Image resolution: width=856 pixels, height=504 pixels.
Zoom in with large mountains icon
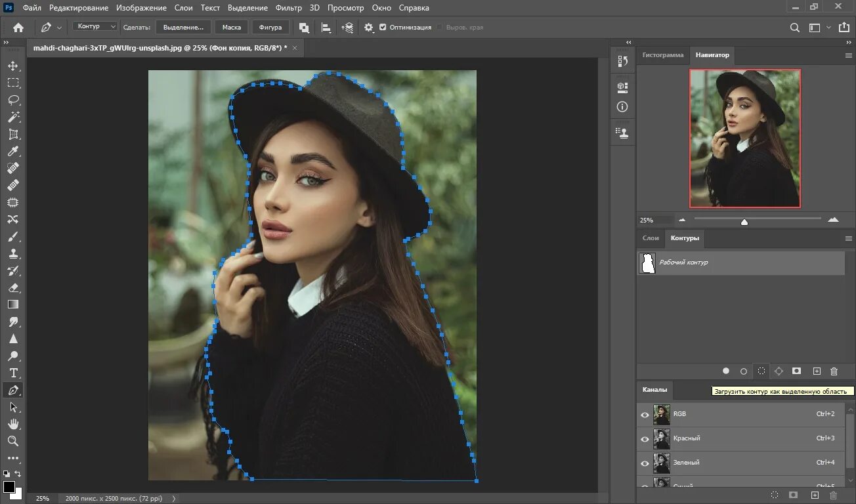[x=833, y=220]
